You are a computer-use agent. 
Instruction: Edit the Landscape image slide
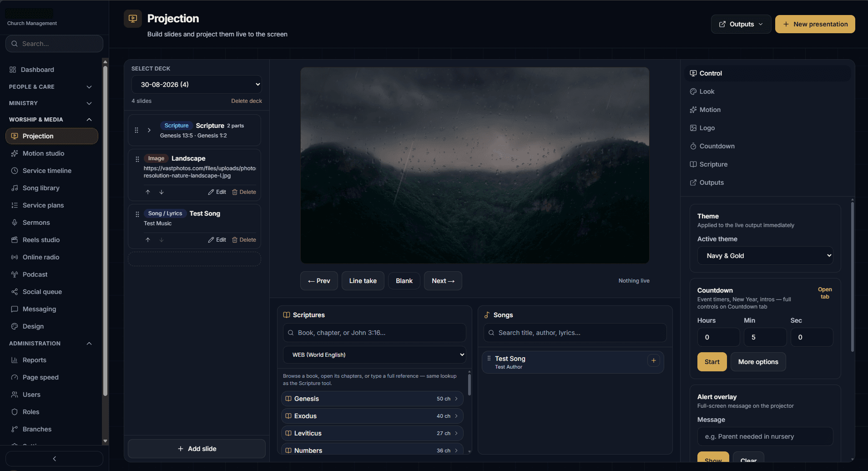click(217, 192)
